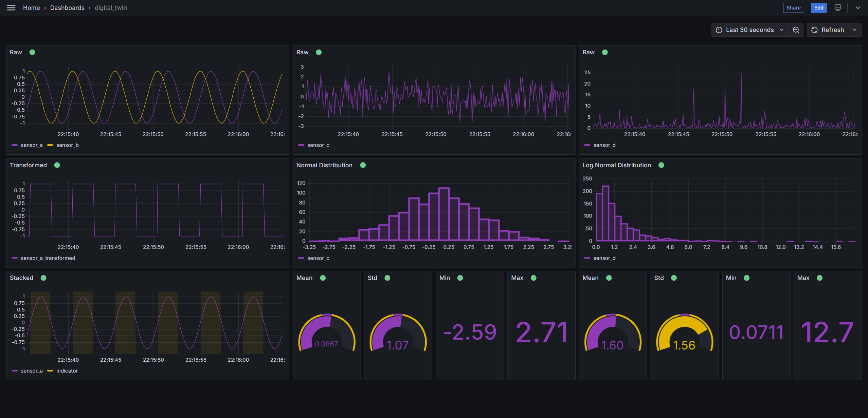Select the digital_twin dashboard title
The image size is (868, 418).
[110, 7]
